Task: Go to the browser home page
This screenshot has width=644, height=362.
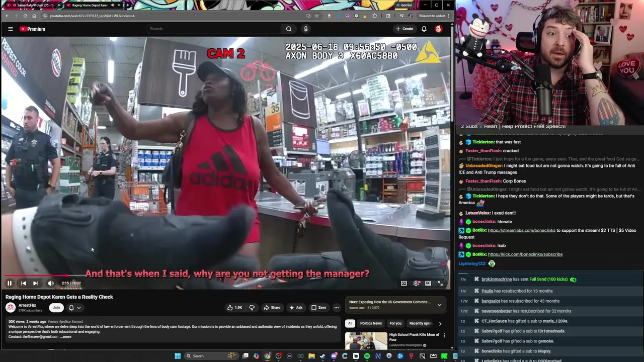Action: point(34,16)
